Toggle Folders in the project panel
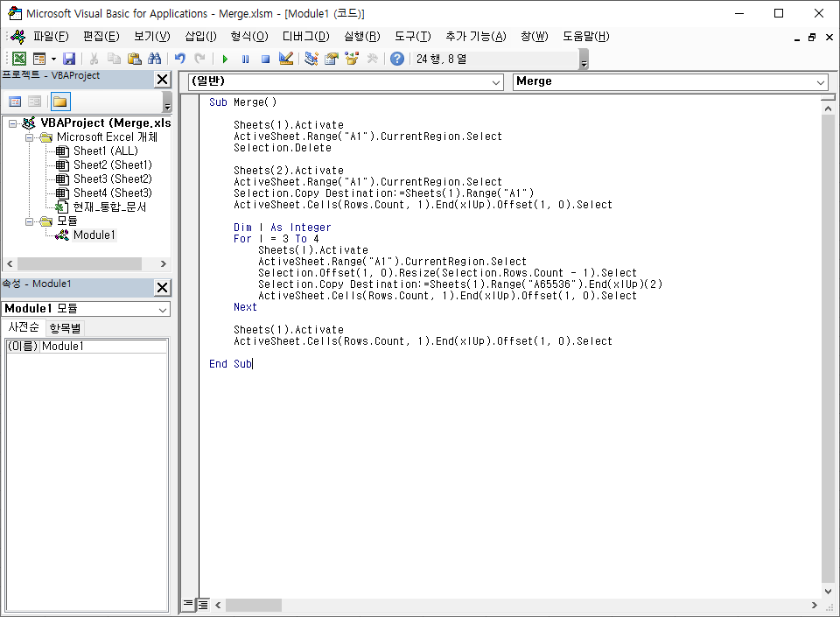Image resolution: width=840 pixels, height=617 pixels. click(x=60, y=102)
